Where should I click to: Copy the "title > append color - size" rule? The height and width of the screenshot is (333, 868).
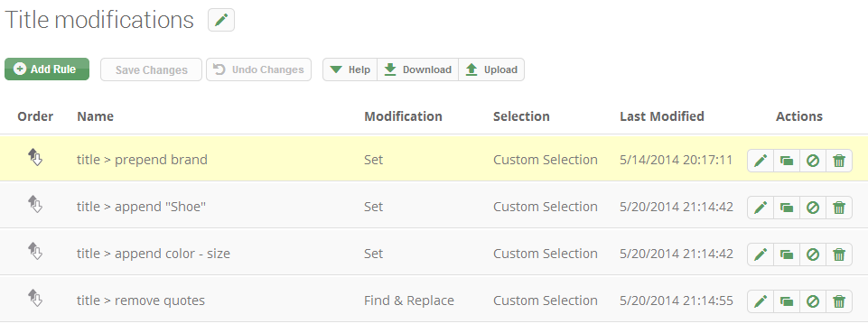[787, 254]
